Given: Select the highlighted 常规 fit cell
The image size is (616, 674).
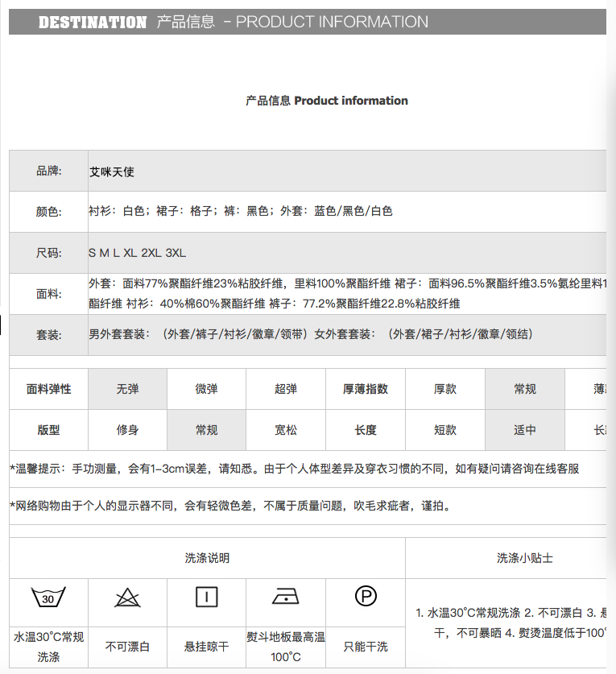Looking at the screenshot, I should coord(206,430).
